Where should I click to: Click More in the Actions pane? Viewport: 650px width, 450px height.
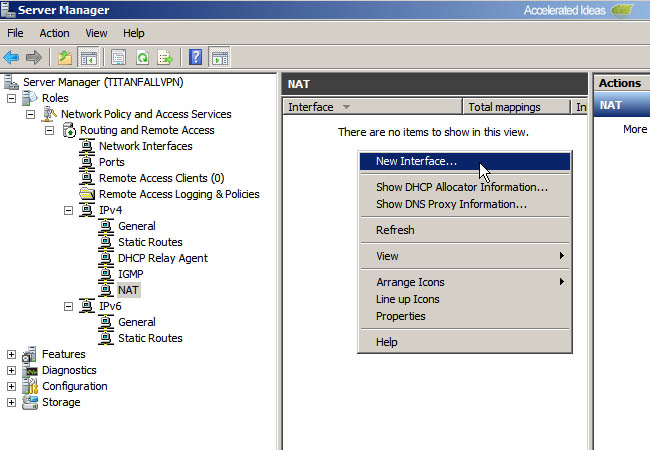point(635,129)
